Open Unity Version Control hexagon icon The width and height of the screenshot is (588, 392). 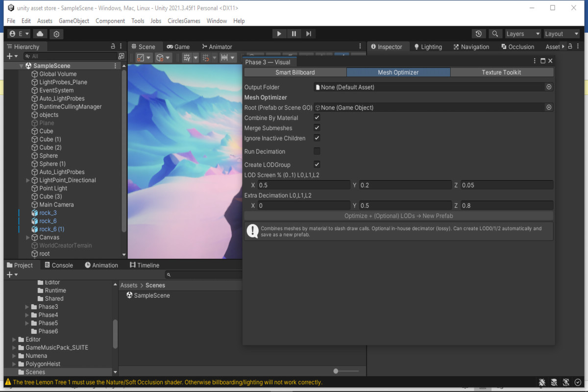click(x=56, y=34)
